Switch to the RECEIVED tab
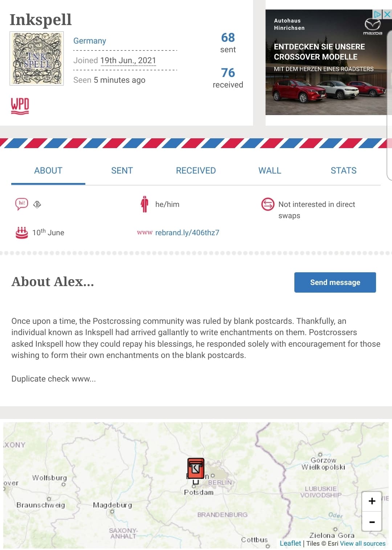 pyautogui.click(x=196, y=171)
